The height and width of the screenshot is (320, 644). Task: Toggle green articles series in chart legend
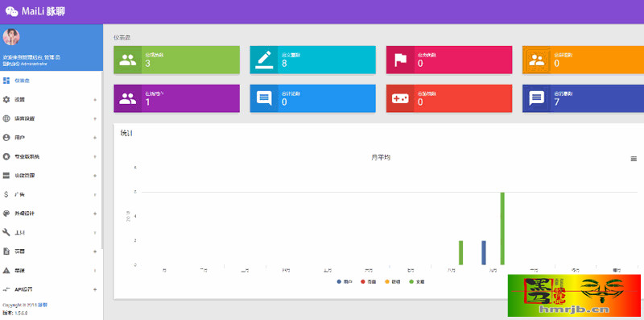click(416, 282)
